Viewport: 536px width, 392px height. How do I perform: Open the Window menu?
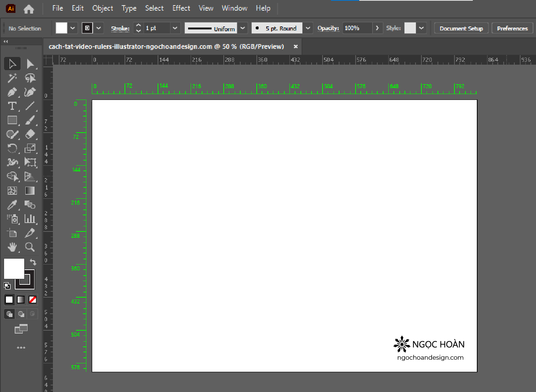(x=234, y=8)
